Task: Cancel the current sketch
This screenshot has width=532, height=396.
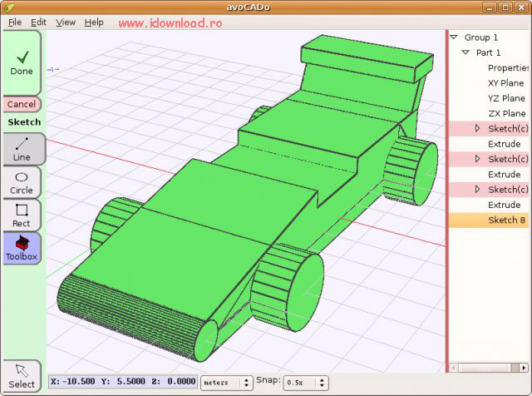Action: [x=22, y=104]
